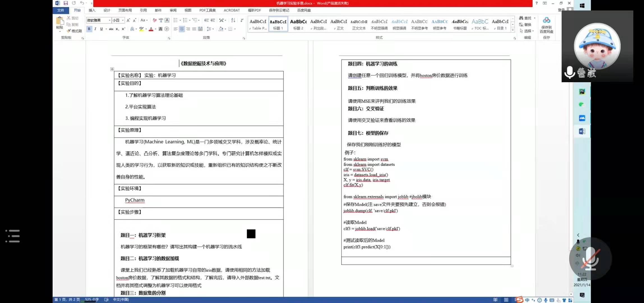Viewport: 644px width, 303px height.
Task: Click the Sign in (登录) link
Action: [561, 10]
